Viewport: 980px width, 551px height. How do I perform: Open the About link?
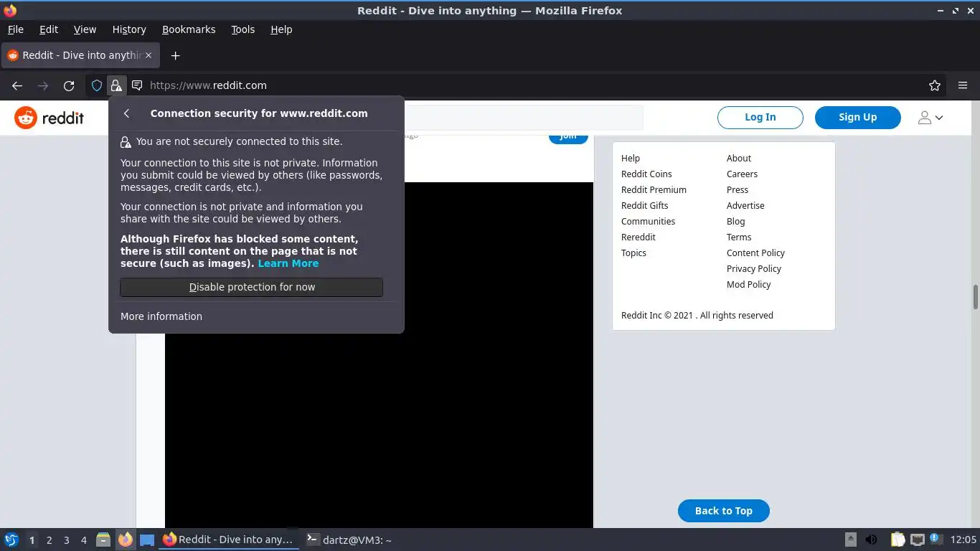pos(739,159)
